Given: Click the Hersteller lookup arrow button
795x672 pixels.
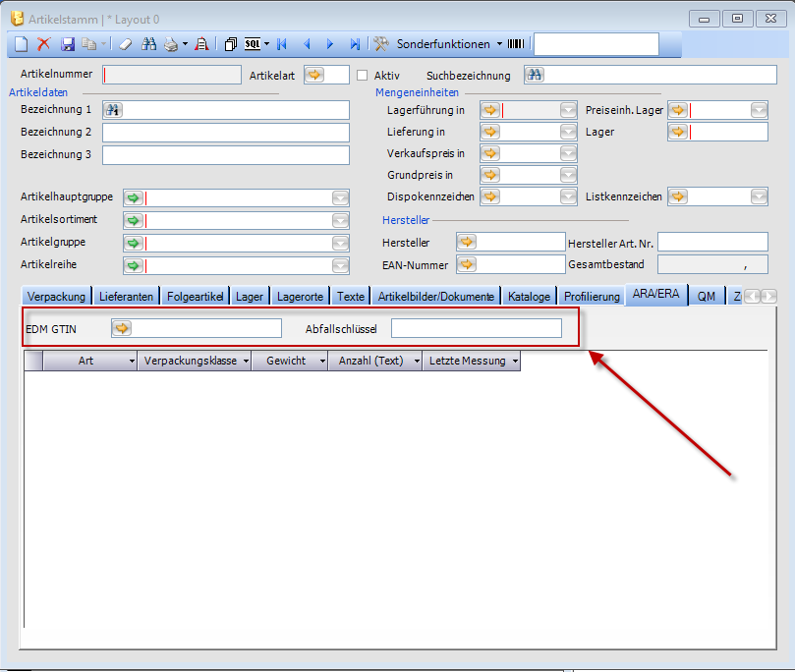Looking at the screenshot, I should coord(467,242).
